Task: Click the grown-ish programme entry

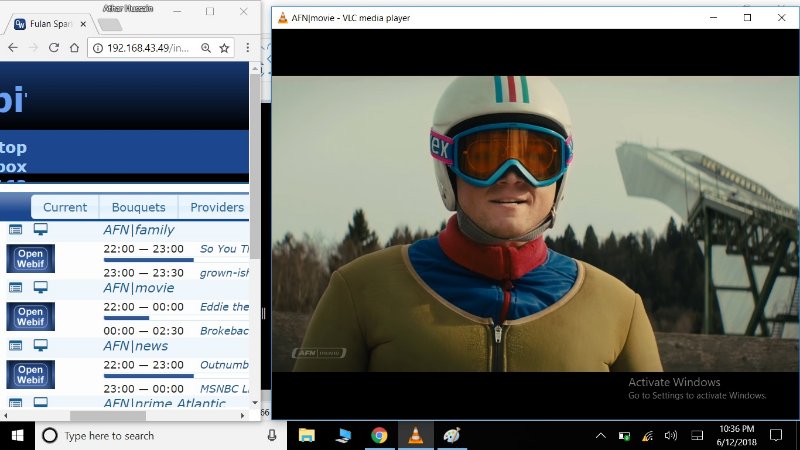Action: point(224,273)
